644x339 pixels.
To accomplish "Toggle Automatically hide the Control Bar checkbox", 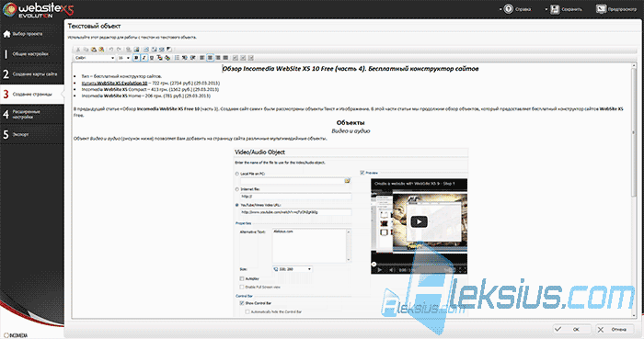I will [x=247, y=311].
